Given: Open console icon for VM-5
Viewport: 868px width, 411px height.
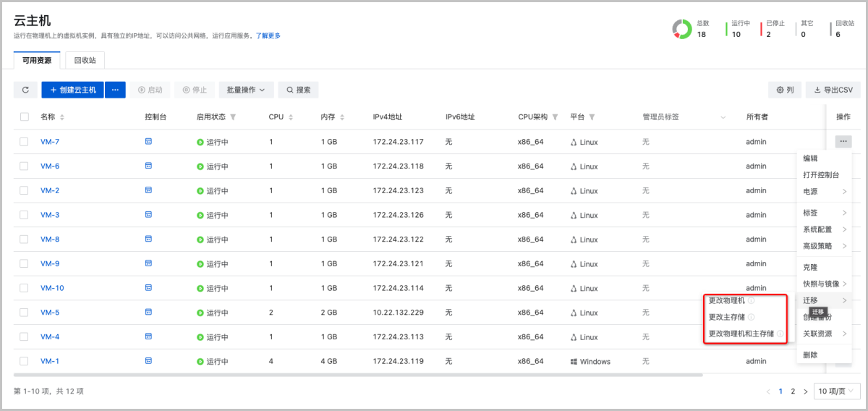Looking at the screenshot, I should pyautogui.click(x=148, y=312).
